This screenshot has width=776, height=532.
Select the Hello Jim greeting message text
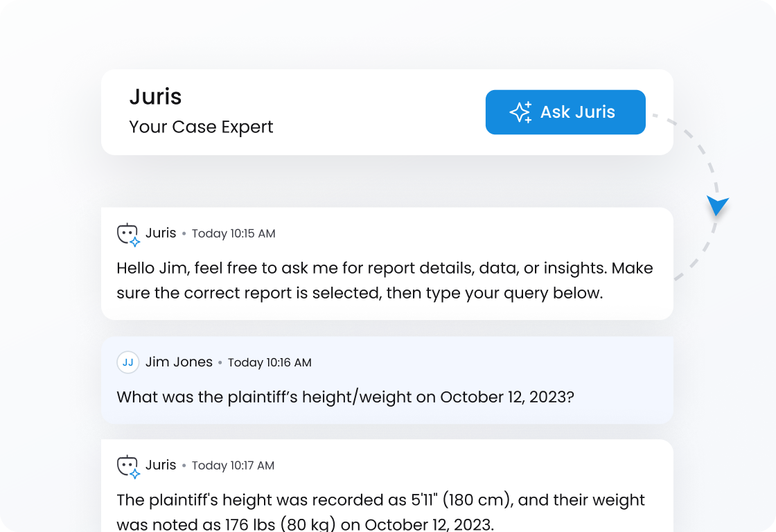click(x=385, y=281)
